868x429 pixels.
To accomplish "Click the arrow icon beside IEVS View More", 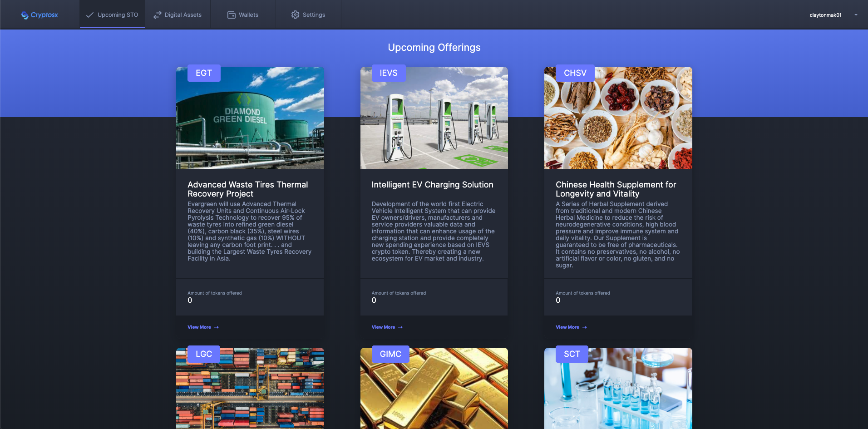I will tap(400, 327).
